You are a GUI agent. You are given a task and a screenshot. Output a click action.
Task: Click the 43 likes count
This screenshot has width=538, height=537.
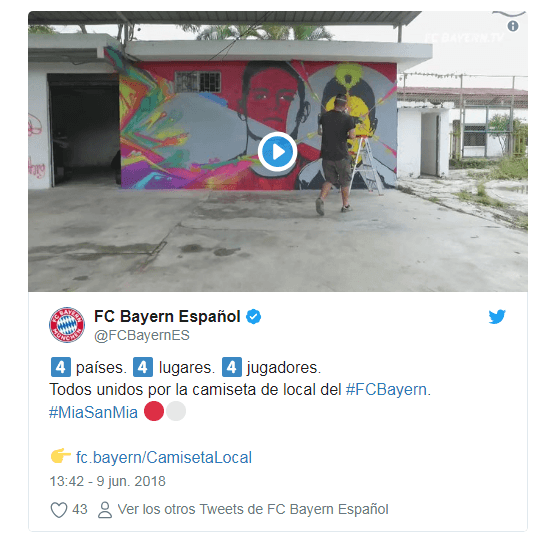click(80, 510)
